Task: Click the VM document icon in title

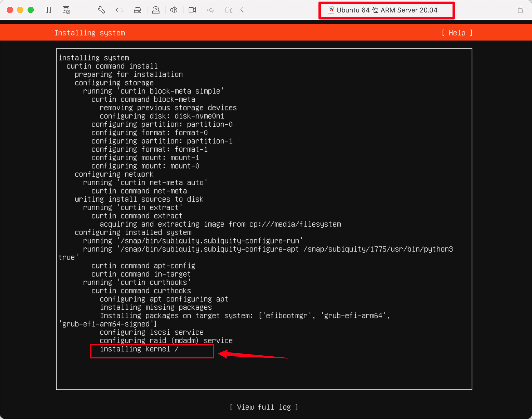Action: coord(331,10)
